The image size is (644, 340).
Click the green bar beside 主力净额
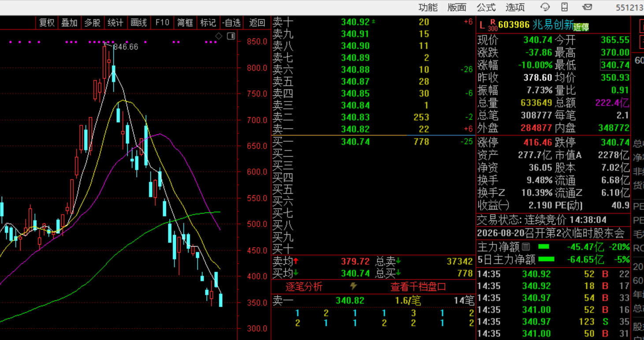(x=543, y=247)
